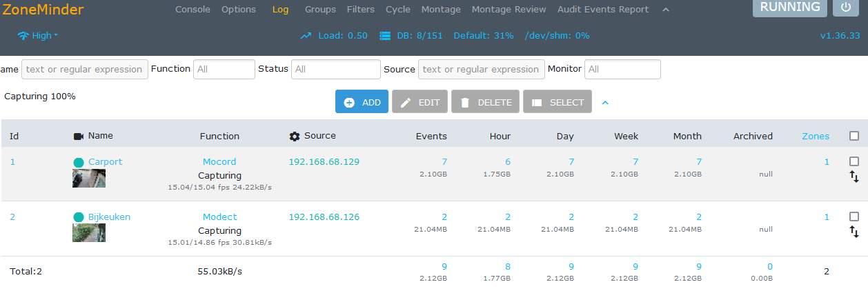Click the ZoneMinder logo link

[x=43, y=9]
